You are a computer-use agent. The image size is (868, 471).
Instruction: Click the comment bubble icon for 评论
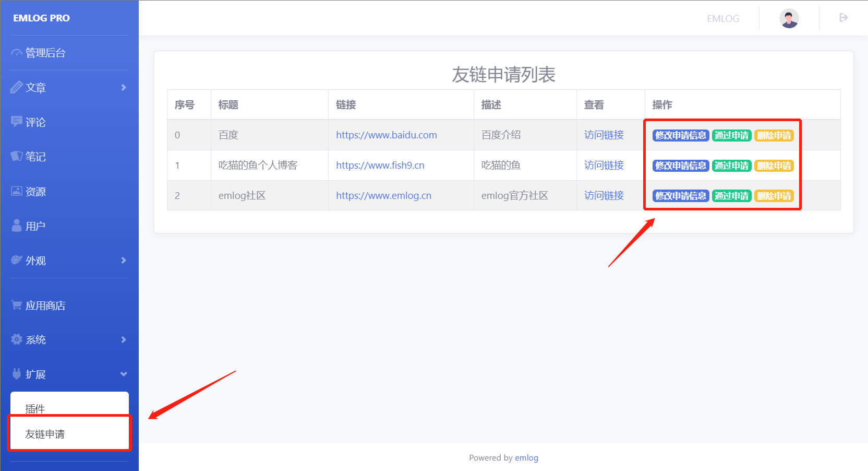tap(17, 122)
